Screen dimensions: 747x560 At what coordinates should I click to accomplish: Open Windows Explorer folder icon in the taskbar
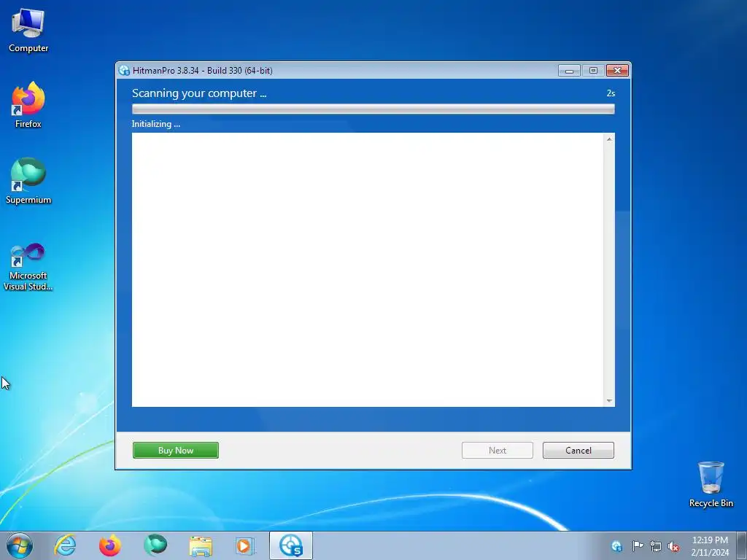[201, 546]
